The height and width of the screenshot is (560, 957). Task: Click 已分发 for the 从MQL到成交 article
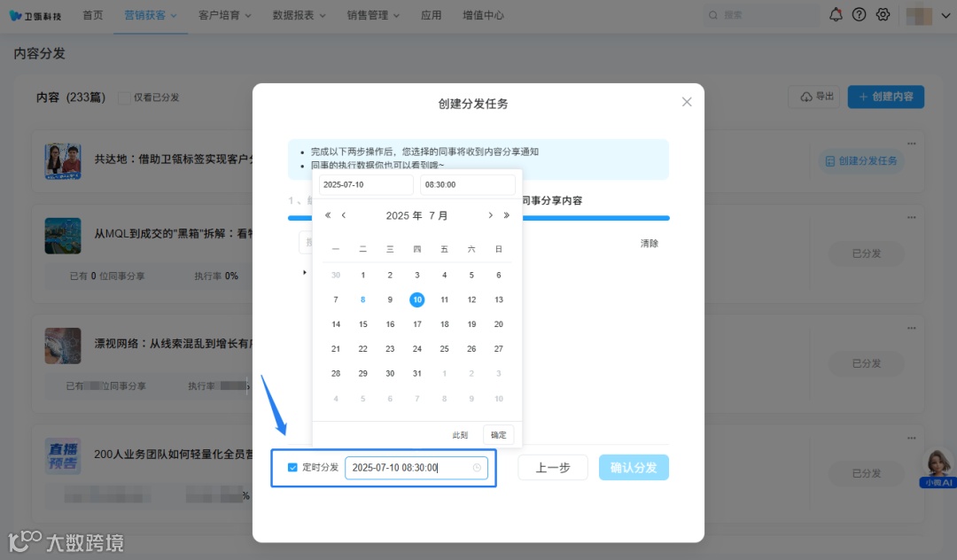click(866, 253)
